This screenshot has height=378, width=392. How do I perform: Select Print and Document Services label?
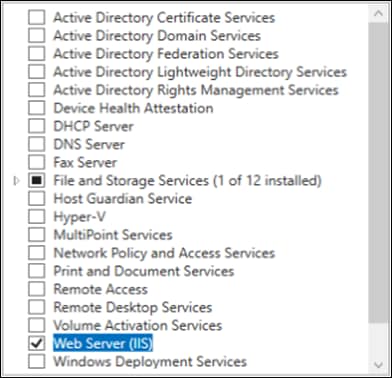[144, 271]
